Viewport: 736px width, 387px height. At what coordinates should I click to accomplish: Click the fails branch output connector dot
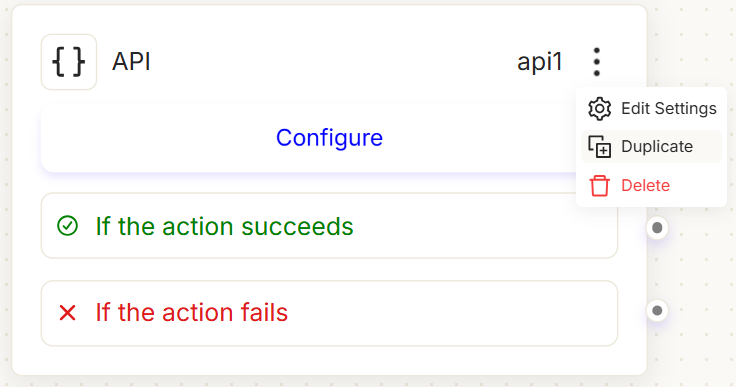click(657, 310)
